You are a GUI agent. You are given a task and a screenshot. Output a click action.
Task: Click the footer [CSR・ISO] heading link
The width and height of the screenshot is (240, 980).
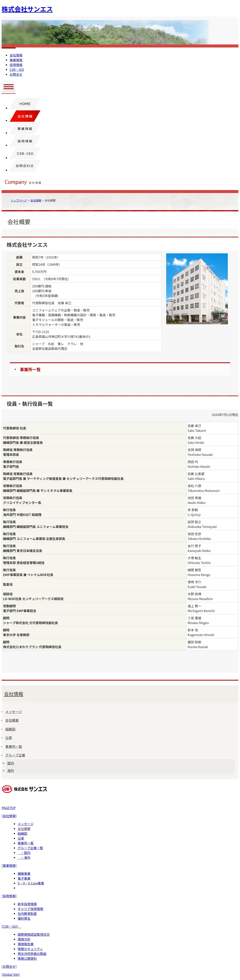point(11,927)
